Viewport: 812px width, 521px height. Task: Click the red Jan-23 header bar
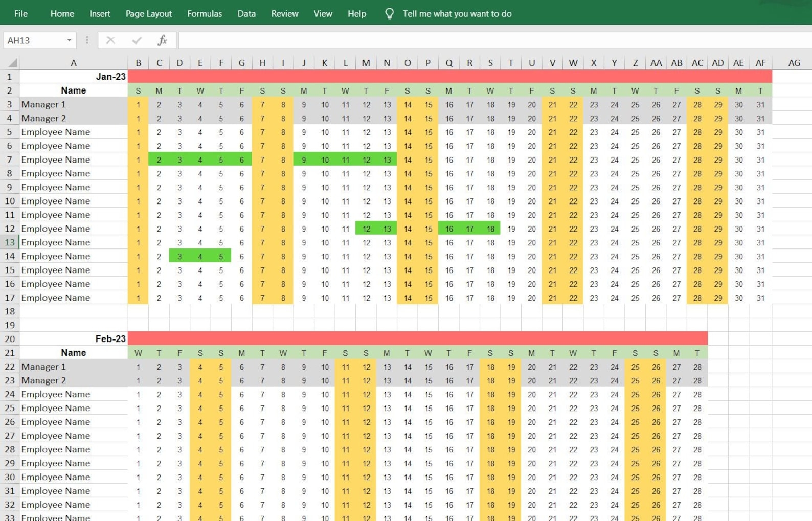click(449, 77)
